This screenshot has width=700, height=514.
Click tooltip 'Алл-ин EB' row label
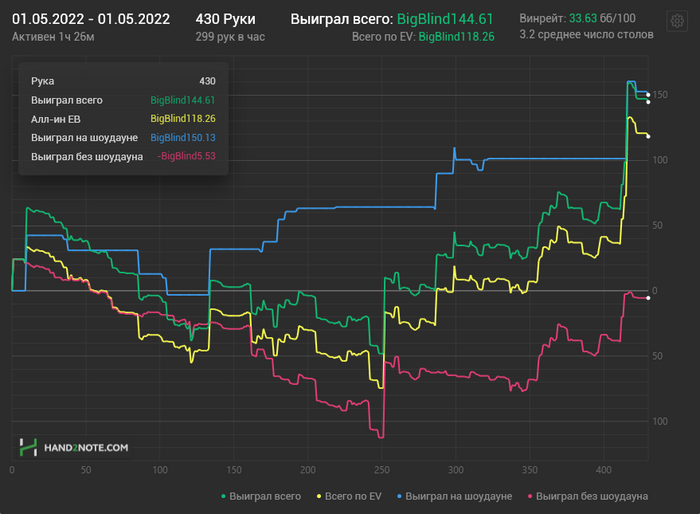(x=56, y=119)
